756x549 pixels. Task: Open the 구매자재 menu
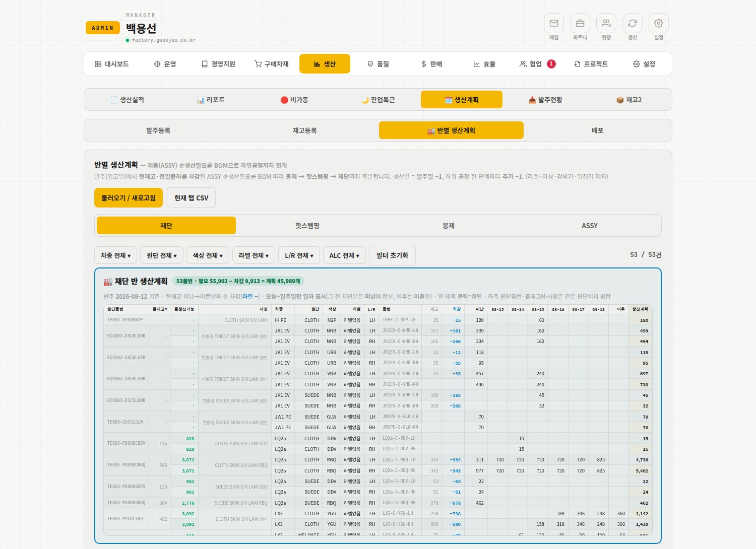272,64
